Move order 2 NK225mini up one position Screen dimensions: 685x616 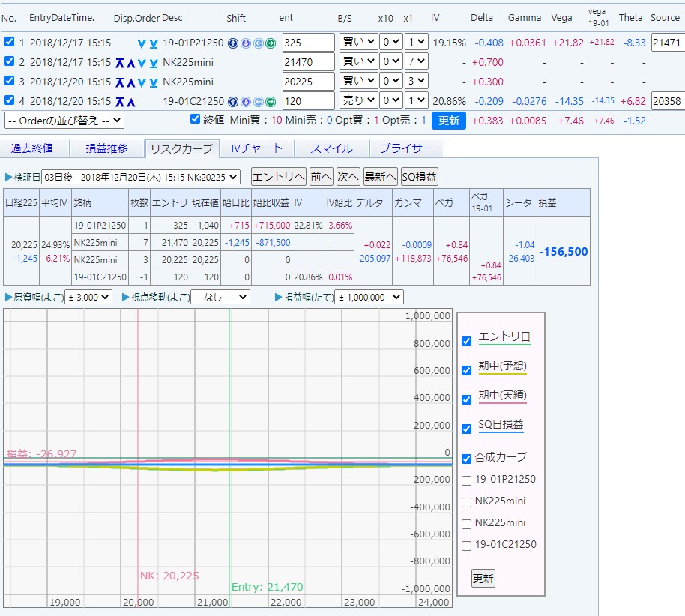tap(130, 64)
